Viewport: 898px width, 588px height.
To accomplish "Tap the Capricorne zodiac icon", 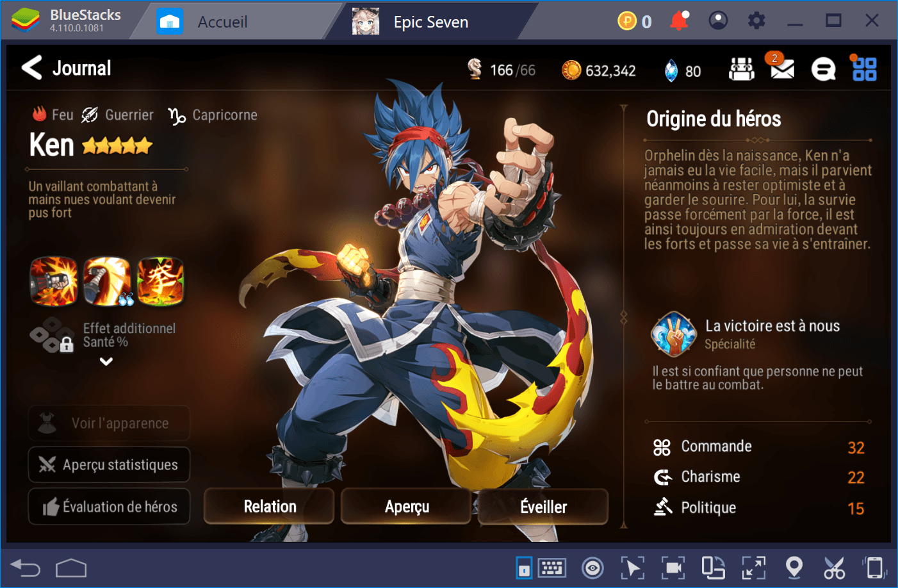I will point(177,115).
